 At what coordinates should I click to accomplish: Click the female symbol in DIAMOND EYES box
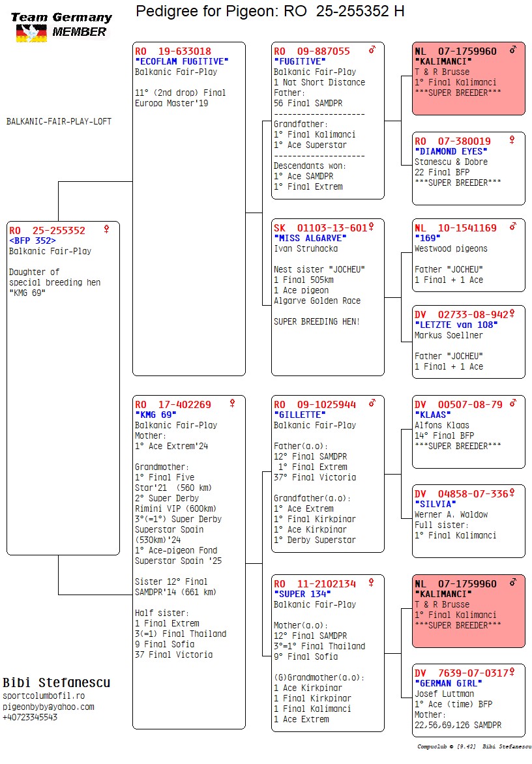click(x=512, y=140)
